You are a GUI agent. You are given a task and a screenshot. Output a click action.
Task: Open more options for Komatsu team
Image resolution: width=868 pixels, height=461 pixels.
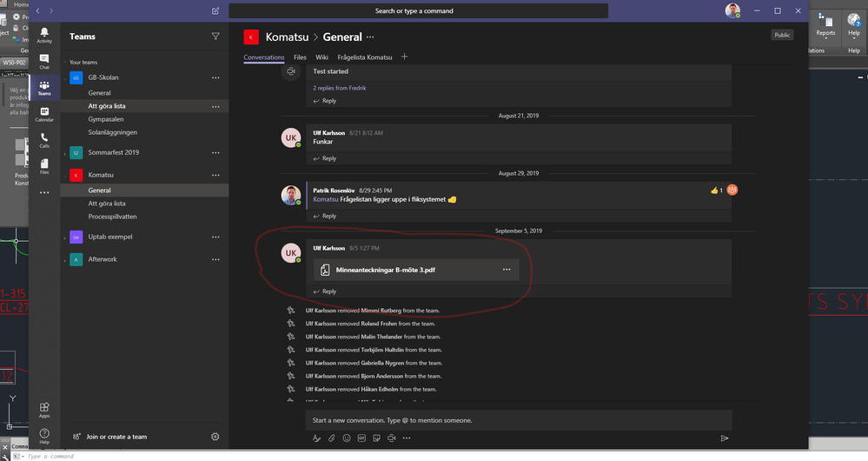click(x=215, y=175)
